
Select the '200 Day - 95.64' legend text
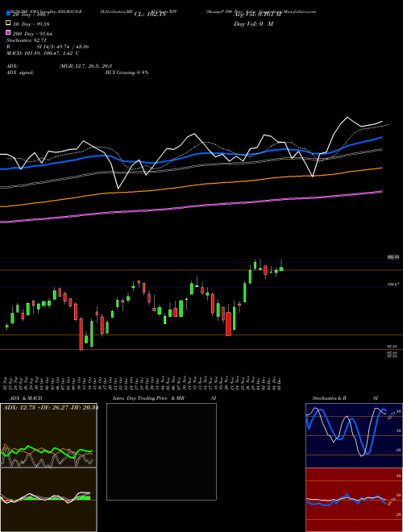(x=32, y=34)
